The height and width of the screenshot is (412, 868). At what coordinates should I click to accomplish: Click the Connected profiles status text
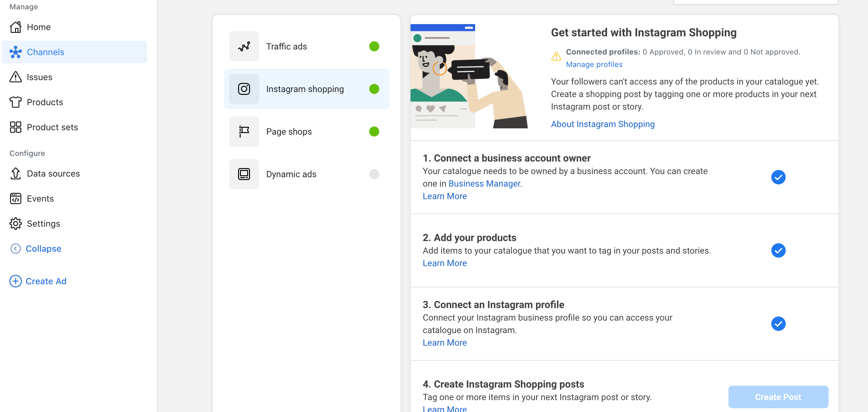(x=683, y=52)
